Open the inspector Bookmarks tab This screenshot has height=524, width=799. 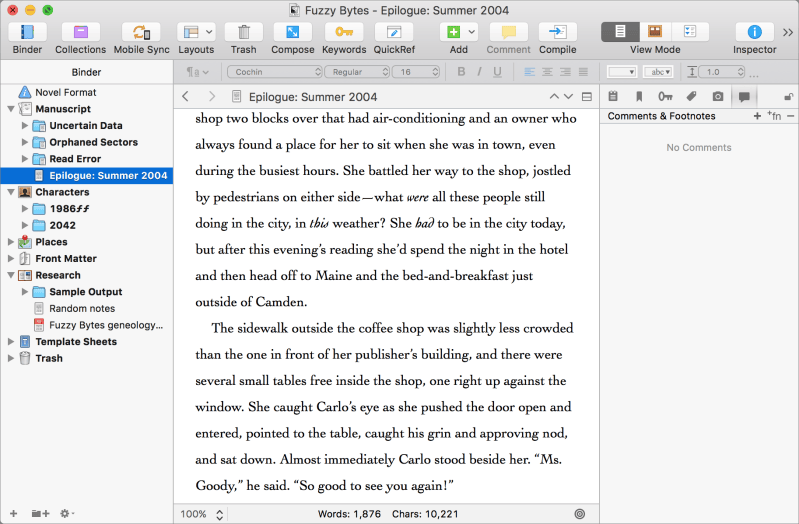(639, 96)
